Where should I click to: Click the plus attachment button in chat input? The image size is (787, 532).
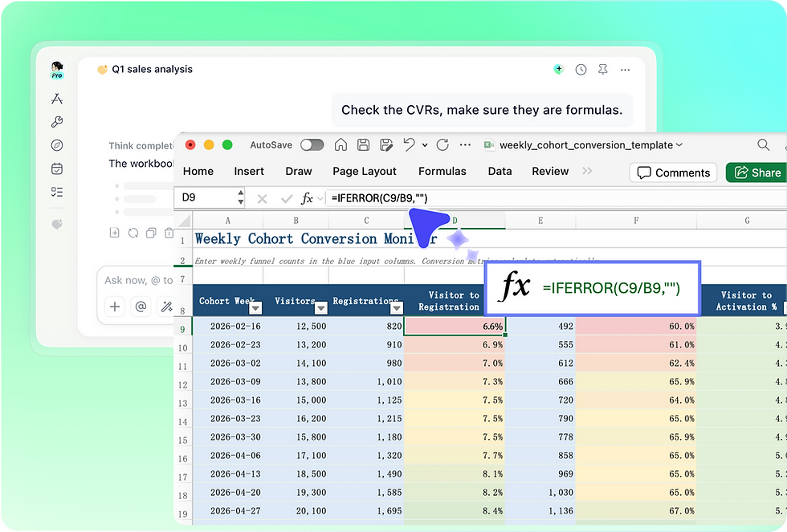[115, 307]
